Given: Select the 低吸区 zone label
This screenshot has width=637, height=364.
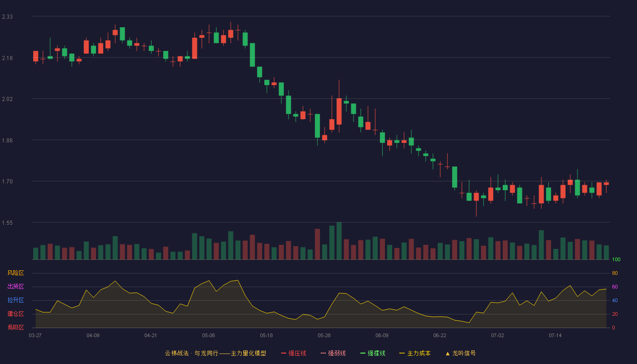Looking at the screenshot, I should 15,328.
